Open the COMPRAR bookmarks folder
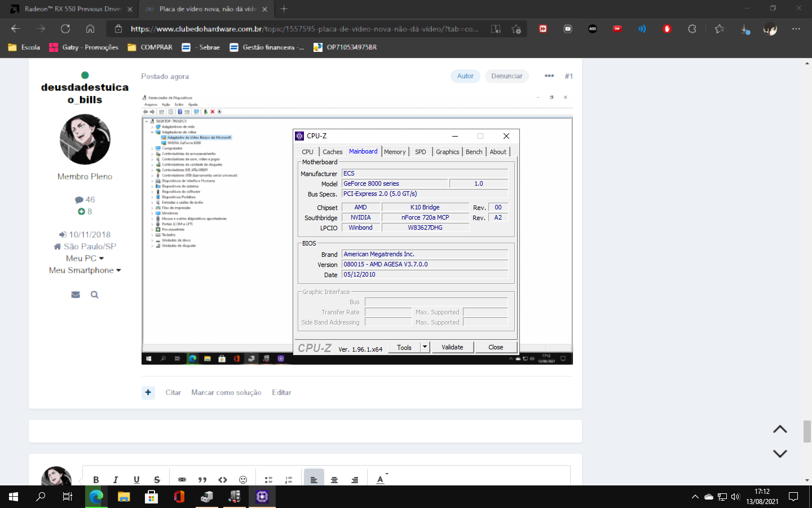Viewport: 812px width, 508px height. [x=150, y=47]
